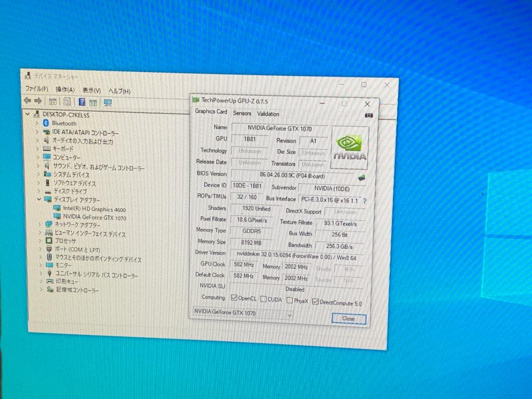Toggle the OpenCL checkbox
The width and height of the screenshot is (532, 399).
click(234, 298)
